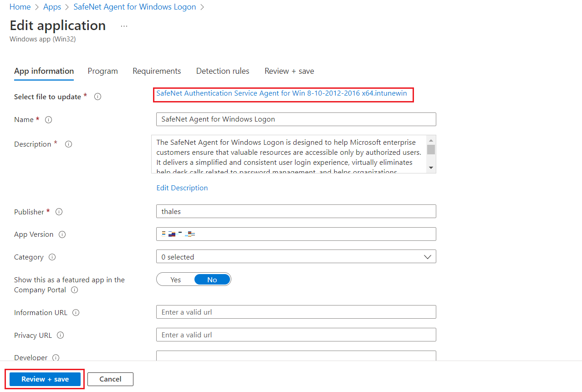Set featured app toggle to Yes
582x392 pixels.
pyautogui.click(x=176, y=280)
